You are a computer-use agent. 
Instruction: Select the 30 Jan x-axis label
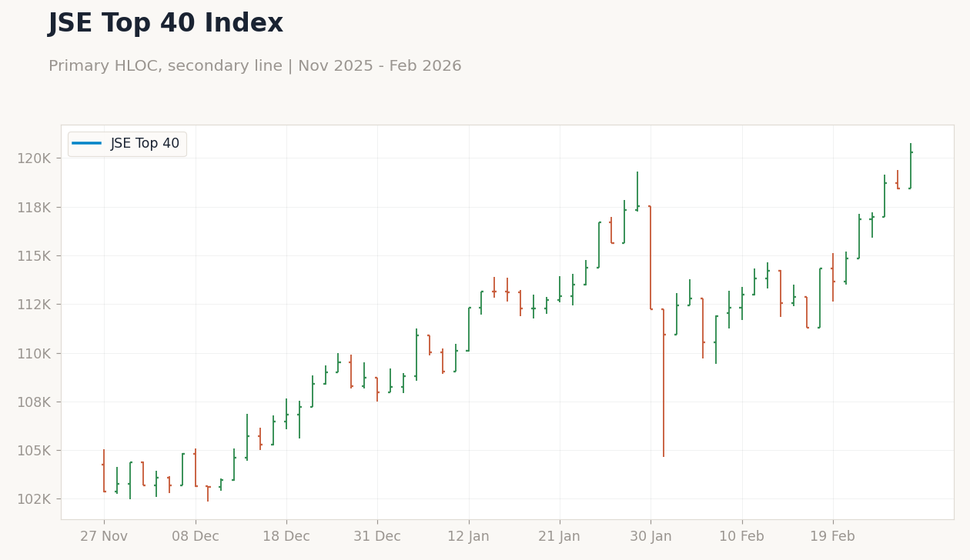point(651,537)
